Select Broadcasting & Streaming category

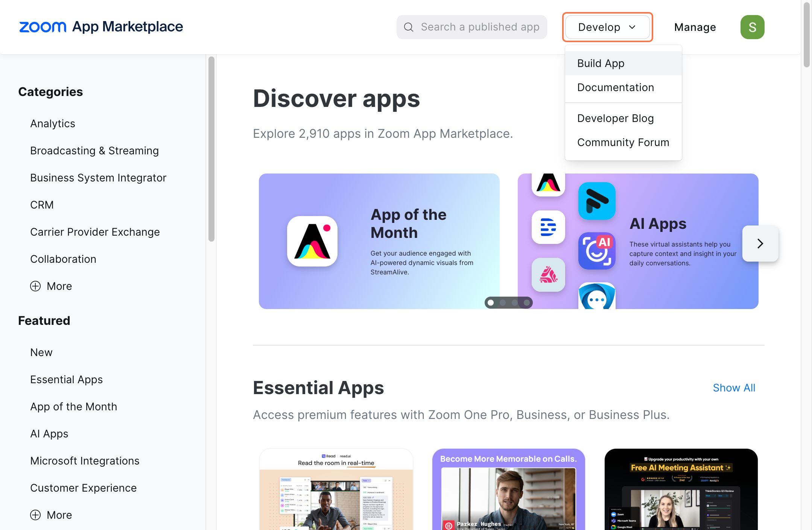pos(94,151)
